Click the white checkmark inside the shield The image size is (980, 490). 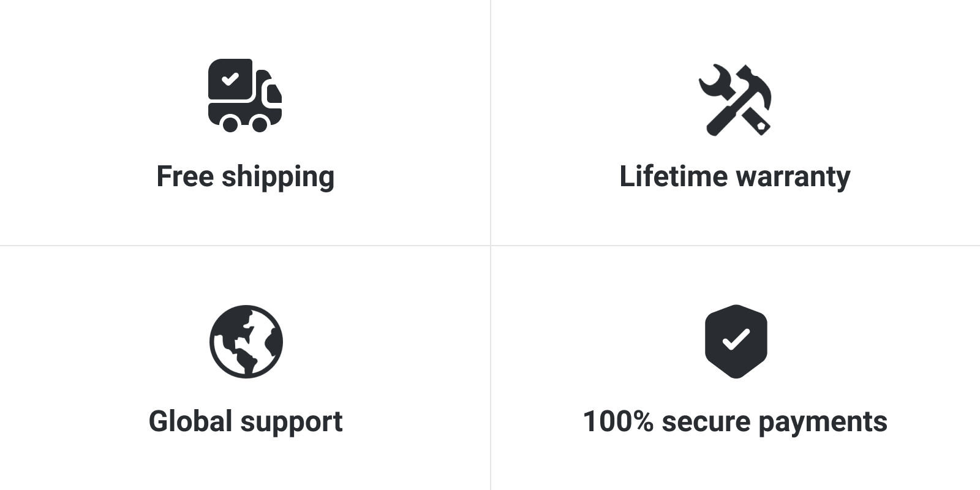click(x=736, y=339)
